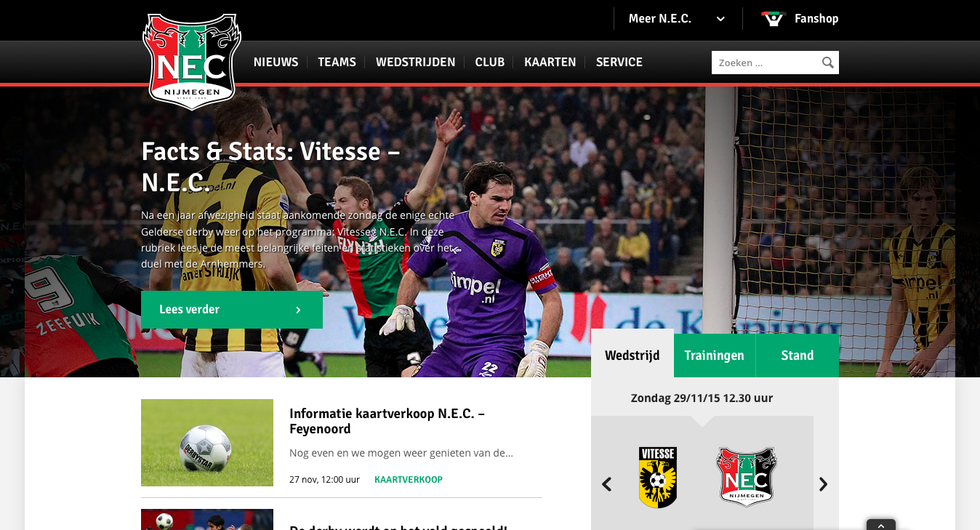Select the Wedstrijd tab

(632, 356)
